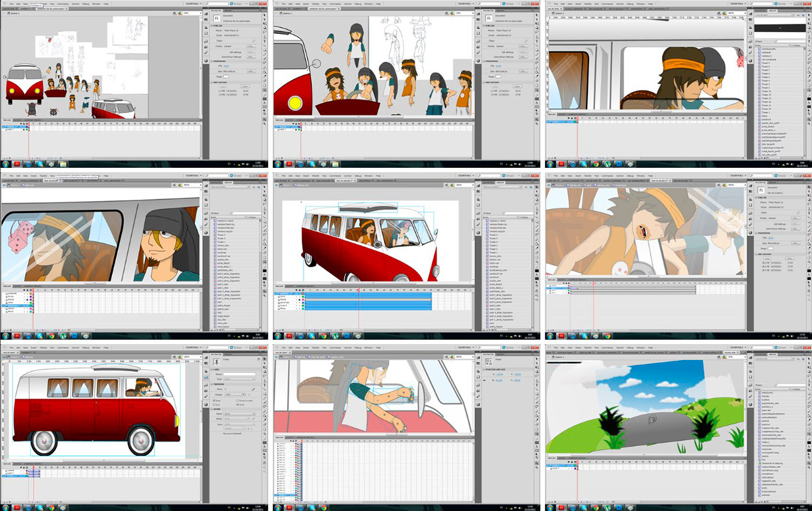Viewport: 812px width, 511px height.
Task: Enable the Sync checkbox in bottom-left Properties panel
Action: pyautogui.click(x=215, y=404)
